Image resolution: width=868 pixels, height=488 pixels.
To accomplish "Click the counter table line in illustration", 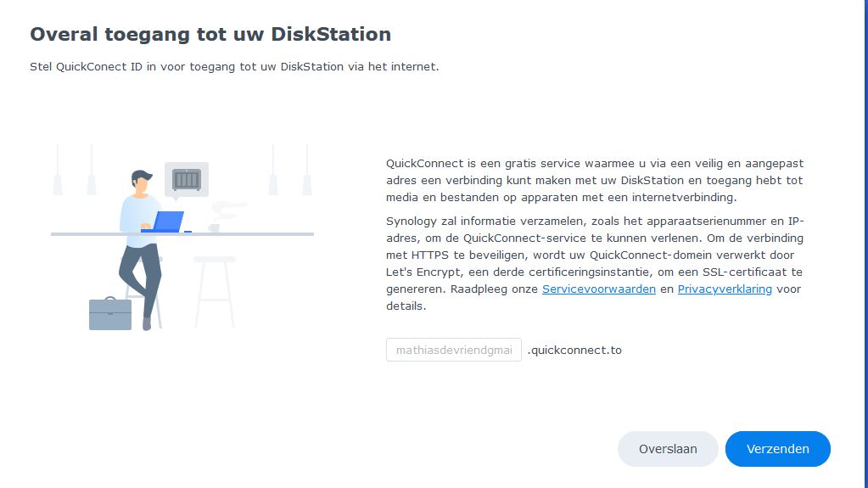I will point(255,233).
